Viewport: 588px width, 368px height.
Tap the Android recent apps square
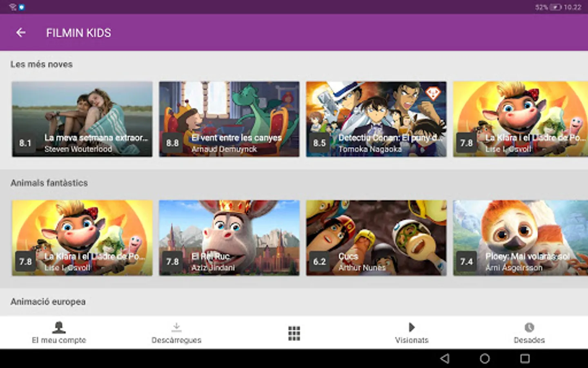click(x=525, y=359)
